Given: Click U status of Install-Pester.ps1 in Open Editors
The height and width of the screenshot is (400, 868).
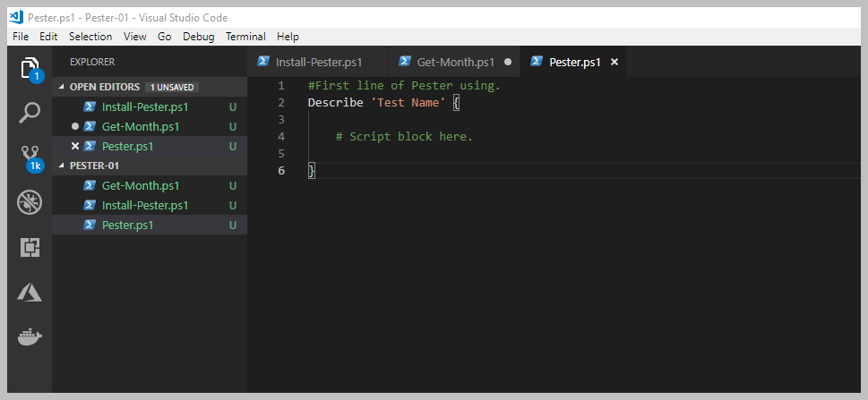Looking at the screenshot, I should point(233,106).
